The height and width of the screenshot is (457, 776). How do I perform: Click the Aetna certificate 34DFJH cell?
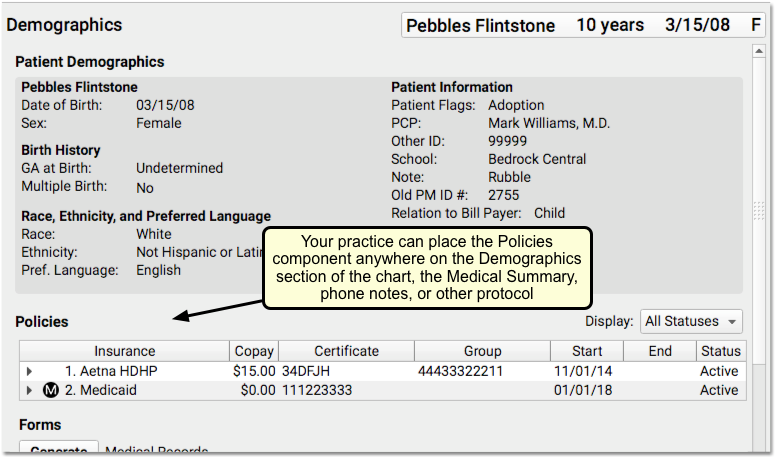pyautogui.click(x=306, y=371)
